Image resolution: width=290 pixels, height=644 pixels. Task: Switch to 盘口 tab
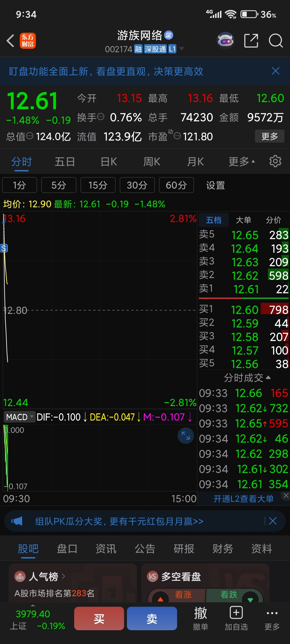[67, 549]
